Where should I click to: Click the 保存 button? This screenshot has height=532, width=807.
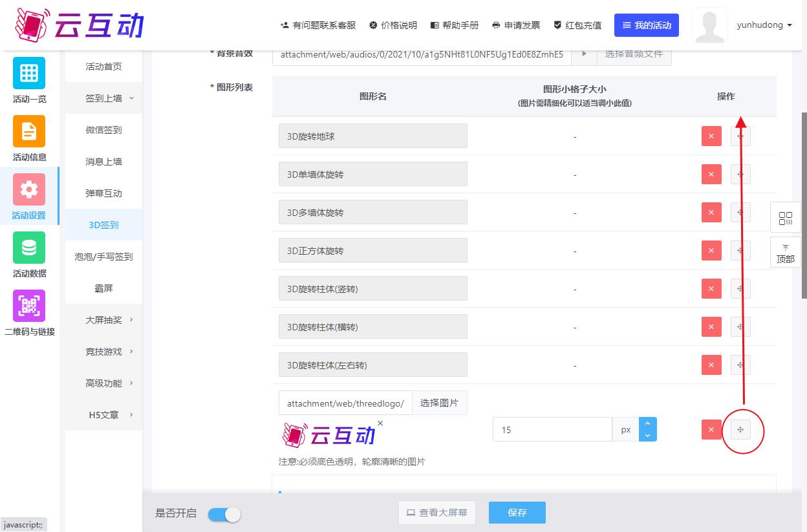(517, 513)
